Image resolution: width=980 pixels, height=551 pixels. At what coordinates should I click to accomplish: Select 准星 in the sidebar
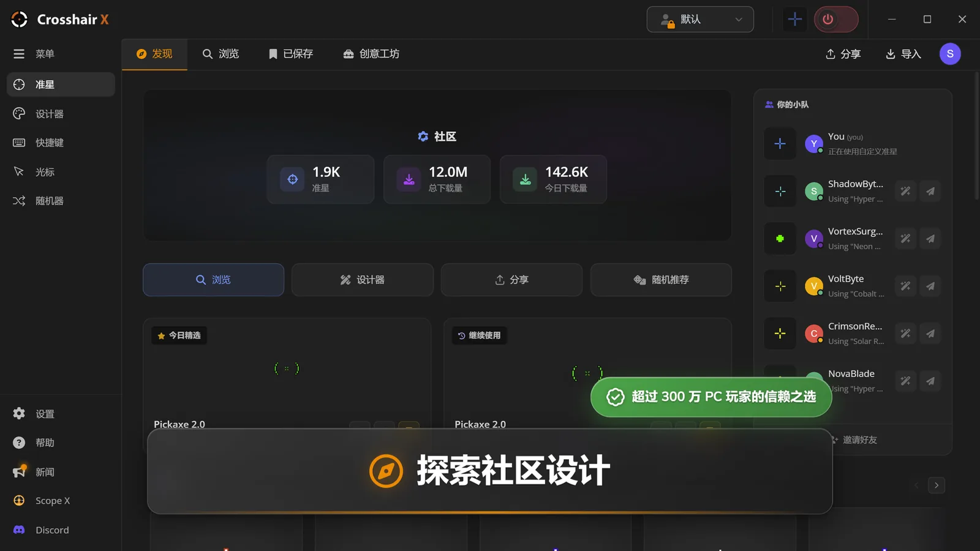point(61,84)
